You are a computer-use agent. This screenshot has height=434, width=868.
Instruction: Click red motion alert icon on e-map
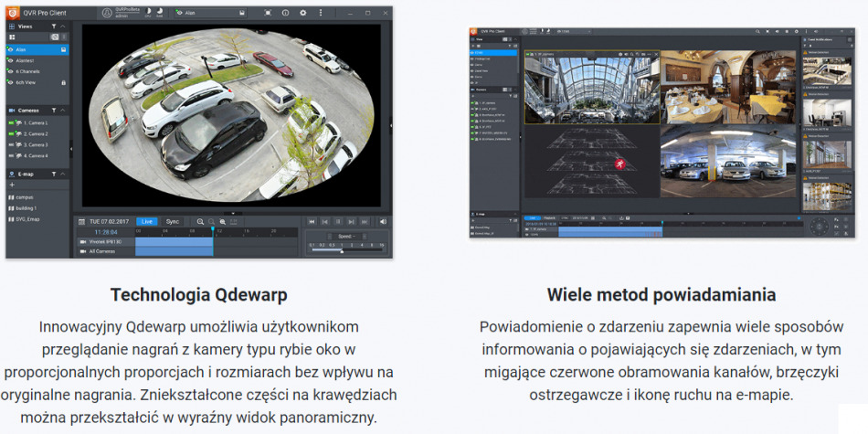tap(619, 164)
